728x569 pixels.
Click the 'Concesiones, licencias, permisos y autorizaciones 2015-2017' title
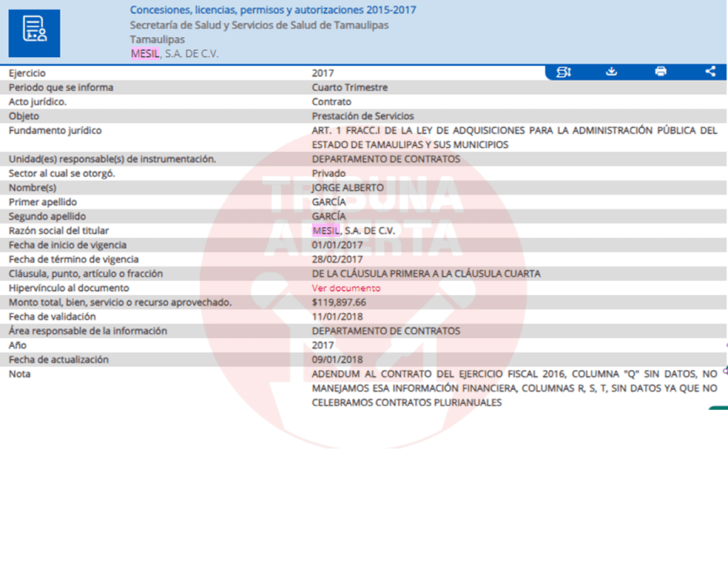(x=273, y=10)
